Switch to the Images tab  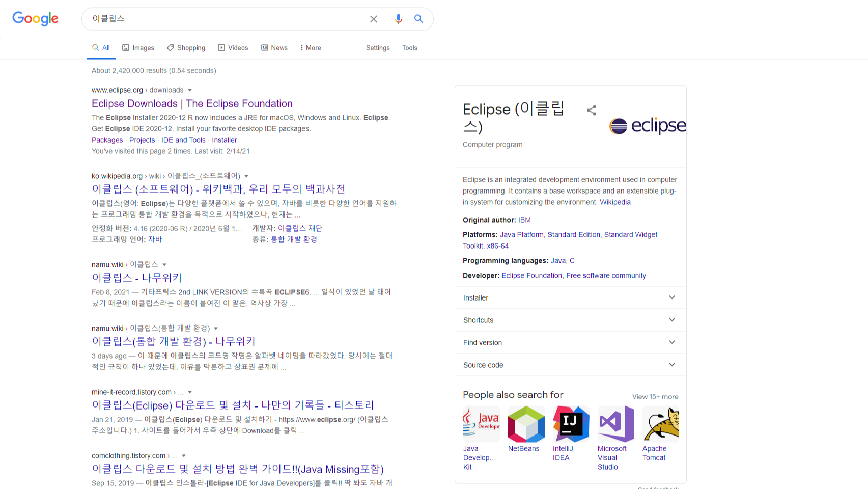pyautogui.click(x=138, y=48)
